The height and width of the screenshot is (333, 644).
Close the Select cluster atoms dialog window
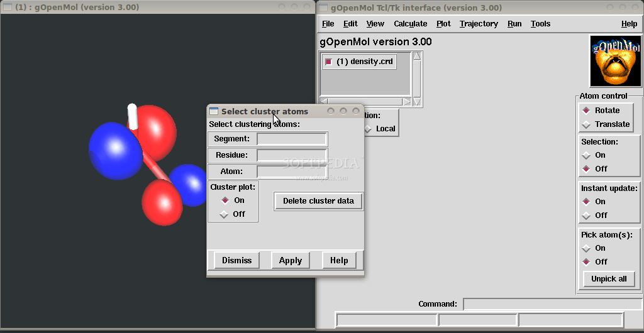[x=356, y=111]
